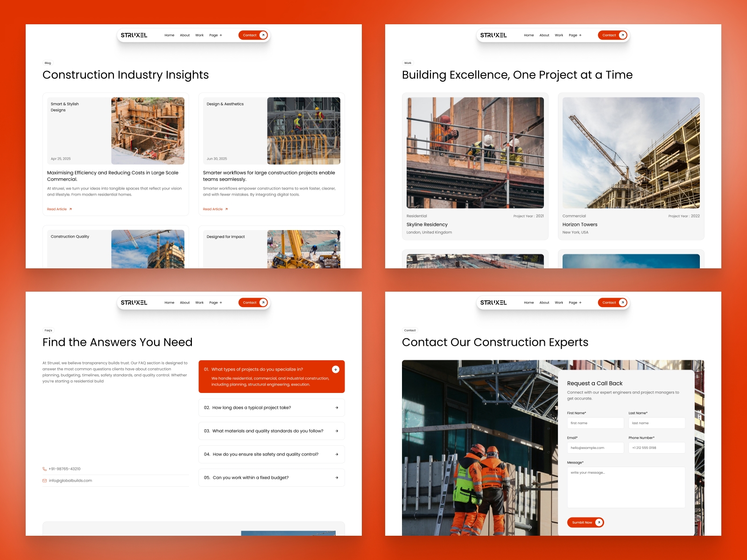Click the STRUXEL logo on the contact page
Viewport: 747px width, 560px height.
[493, 302]
